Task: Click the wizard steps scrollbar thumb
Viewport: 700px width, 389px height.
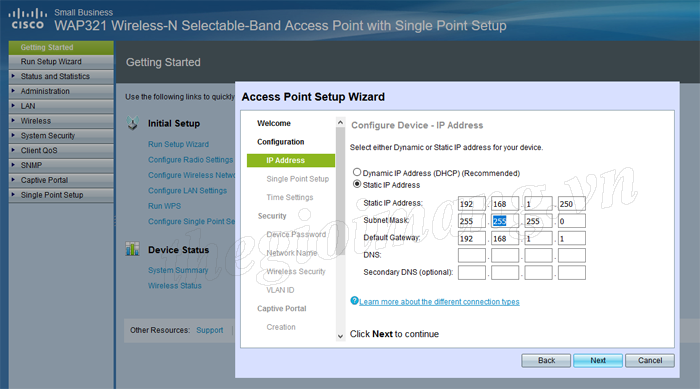Action: point(340,191)
